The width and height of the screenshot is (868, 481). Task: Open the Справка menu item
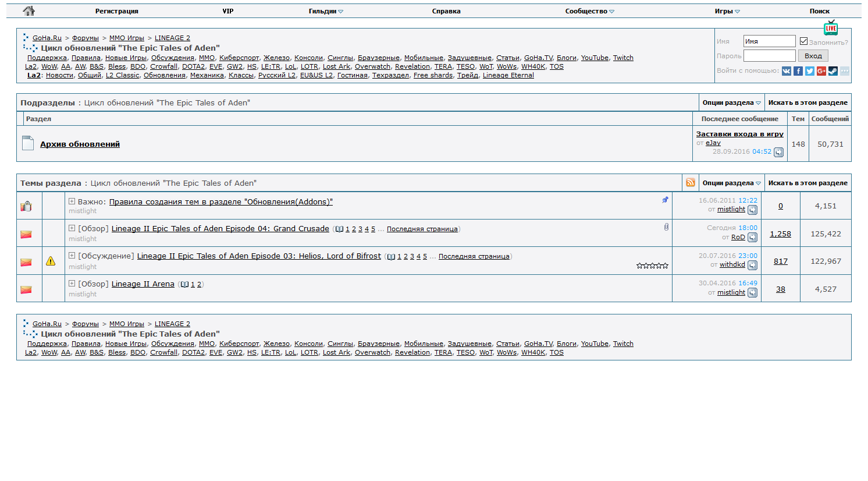point(446,11)
